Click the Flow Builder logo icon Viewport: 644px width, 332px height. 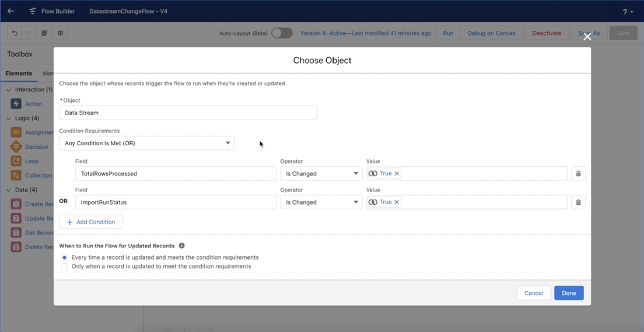[x=33, y=11]
